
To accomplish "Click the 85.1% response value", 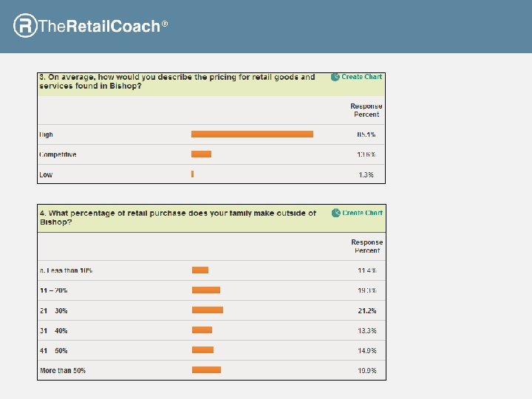I will coord(366,134).
